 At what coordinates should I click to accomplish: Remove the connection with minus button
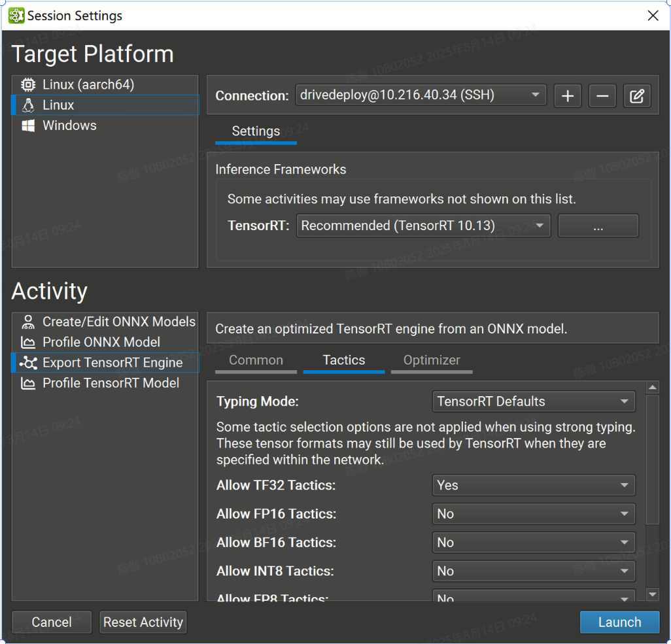coord(602,95)
